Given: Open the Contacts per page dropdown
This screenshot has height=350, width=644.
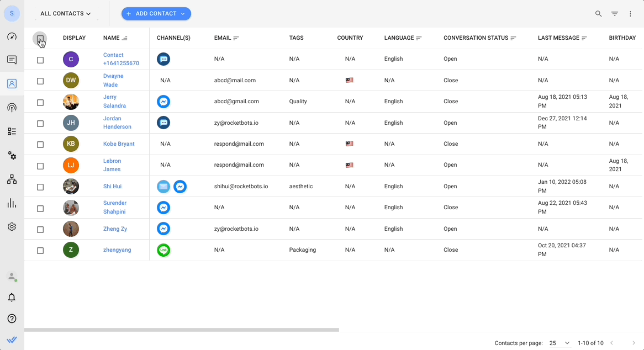Looking at the screenshot, I should [x=559, y=343].
